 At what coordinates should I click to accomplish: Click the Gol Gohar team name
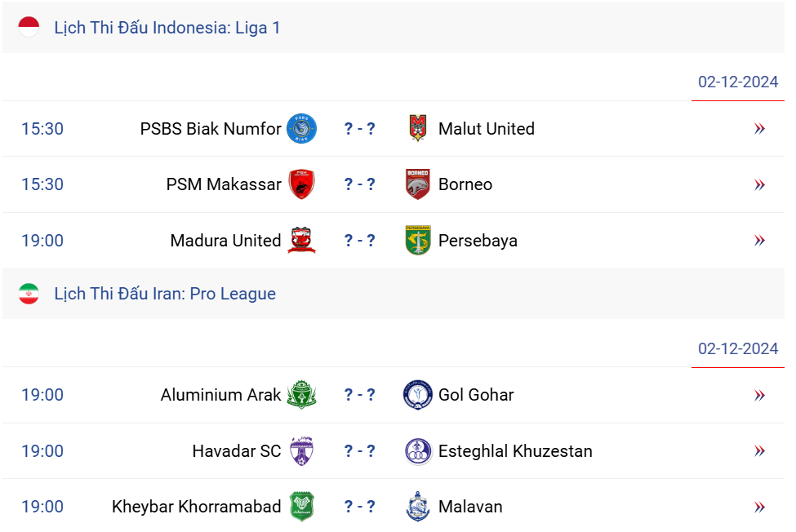(476, 395)
